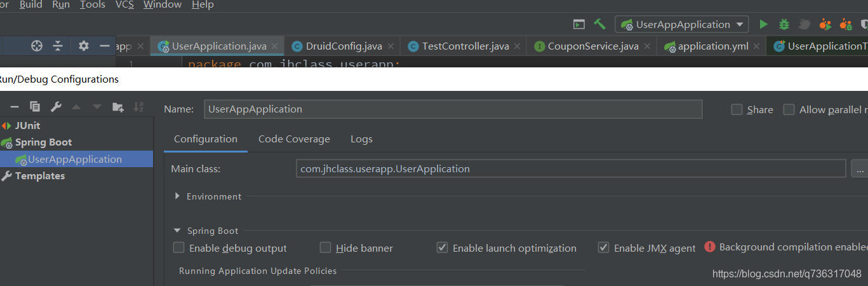Open the UserAppApplication run configuration dropdown

[x=682, y=24]
